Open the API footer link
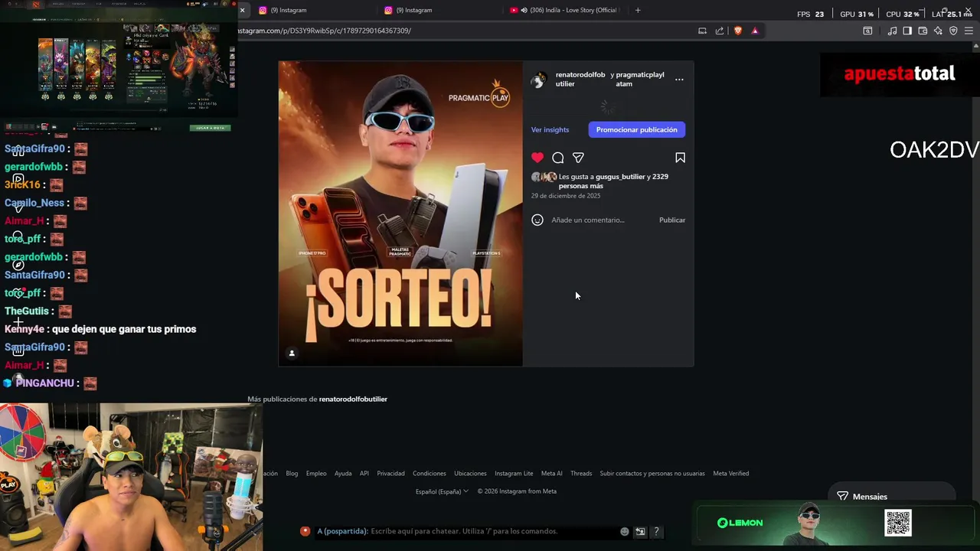980x551 pixels. click(364, 473)
